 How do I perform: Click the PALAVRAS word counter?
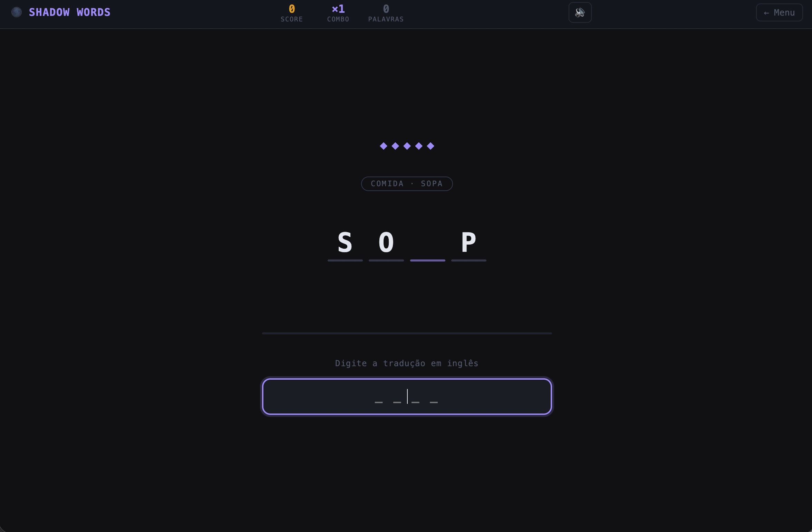pos(386,13)
